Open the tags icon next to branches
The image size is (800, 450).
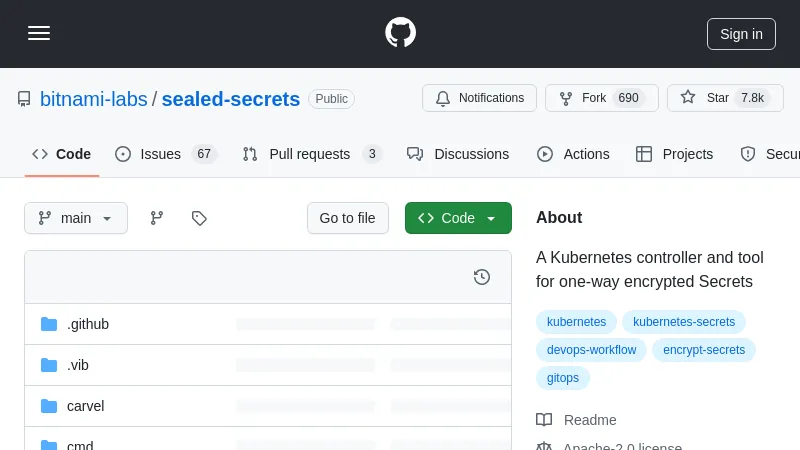199,218
